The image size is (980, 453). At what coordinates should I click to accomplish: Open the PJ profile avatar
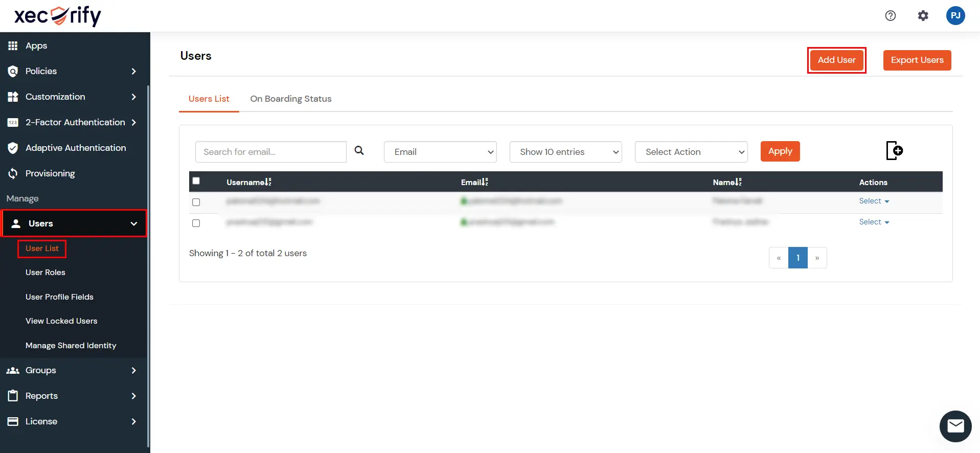pyautogui.click(x=955, y=15)
